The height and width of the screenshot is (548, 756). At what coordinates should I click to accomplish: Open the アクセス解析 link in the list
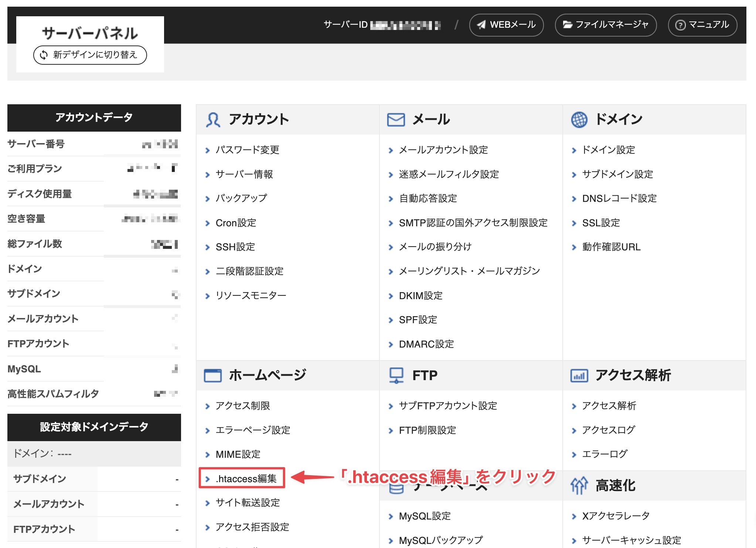pyautogui.click(x=609, y=406)
